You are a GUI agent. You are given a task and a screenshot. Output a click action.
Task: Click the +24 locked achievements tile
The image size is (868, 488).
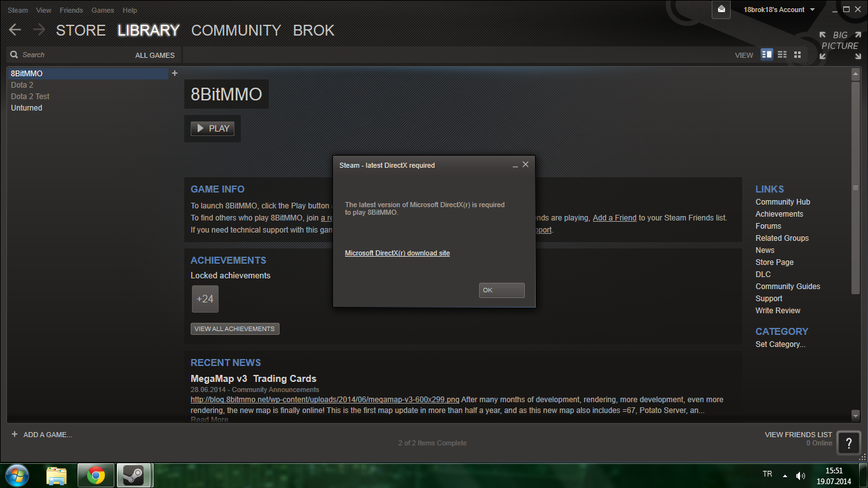(x=205, y=299)
